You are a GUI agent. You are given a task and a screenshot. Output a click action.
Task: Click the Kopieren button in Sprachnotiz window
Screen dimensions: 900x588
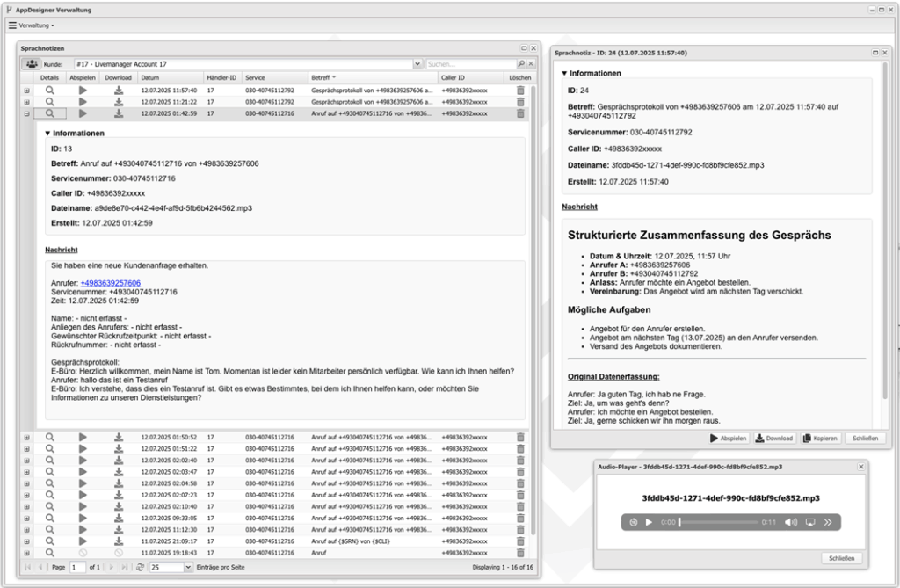[820, 438]
